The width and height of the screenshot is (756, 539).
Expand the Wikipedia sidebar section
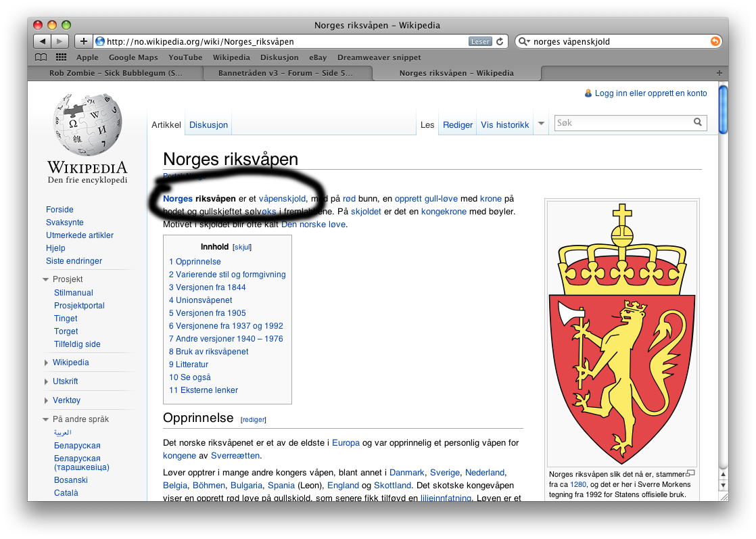(x=46, y=362)
